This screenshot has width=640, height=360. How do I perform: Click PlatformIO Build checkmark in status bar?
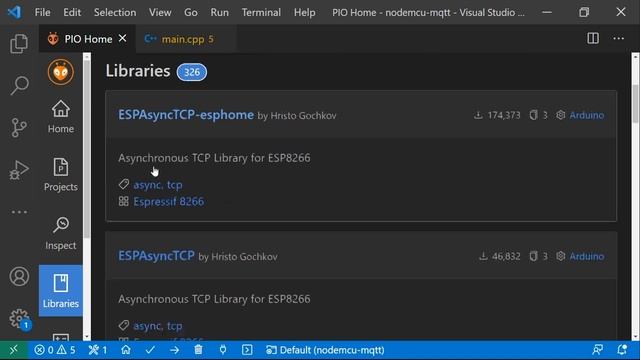click(150, 350)
